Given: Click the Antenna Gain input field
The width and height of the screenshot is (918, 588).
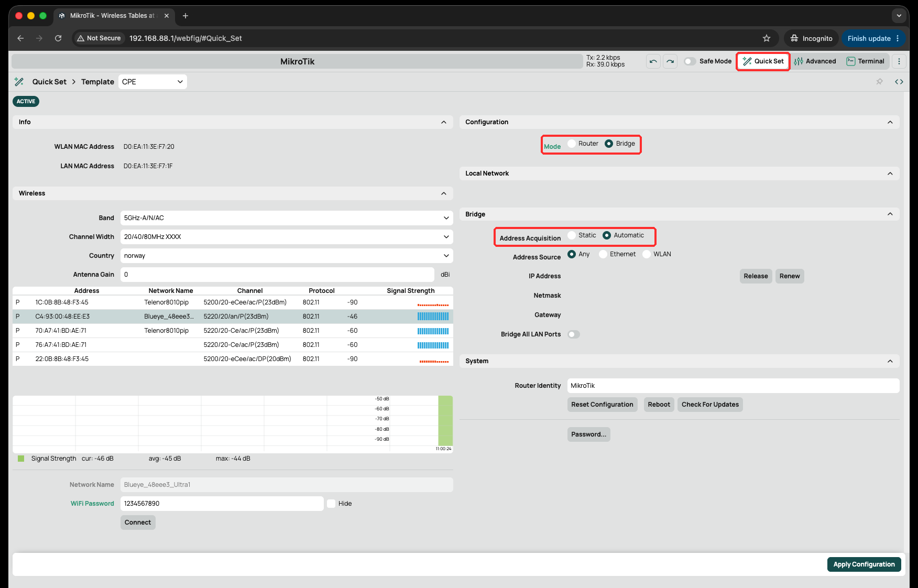Looking at the screenshot, I should pos(277,275).
